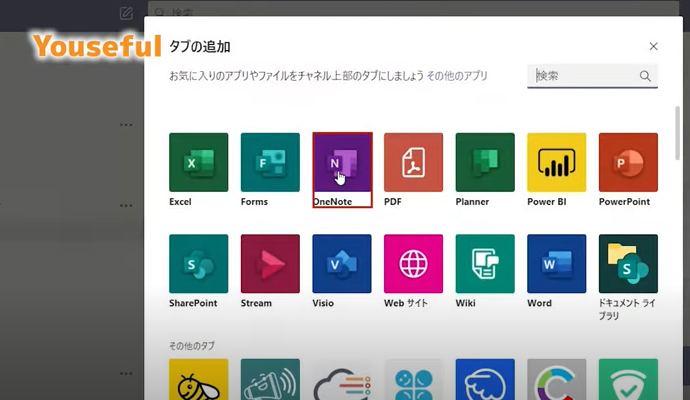The image size is (690, 400).
Task: Click the magnifier icon in dialog search
Action: click(x=645, y=76)
